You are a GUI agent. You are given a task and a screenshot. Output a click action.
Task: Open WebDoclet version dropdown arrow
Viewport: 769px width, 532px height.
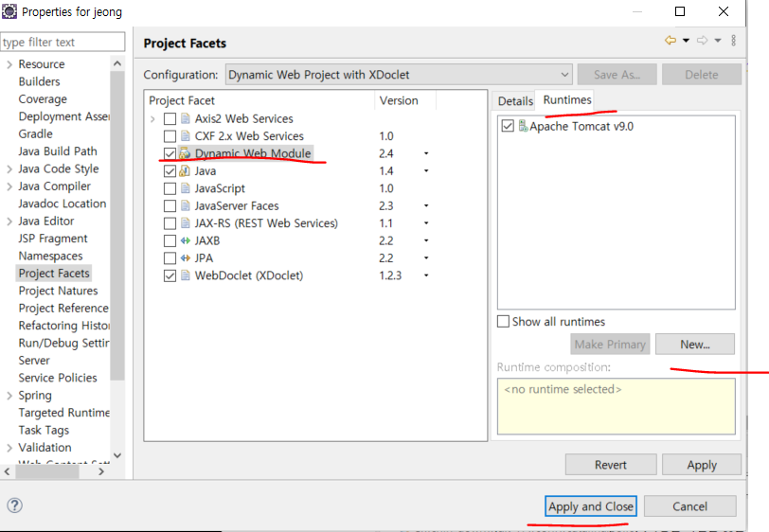[426, 275]
